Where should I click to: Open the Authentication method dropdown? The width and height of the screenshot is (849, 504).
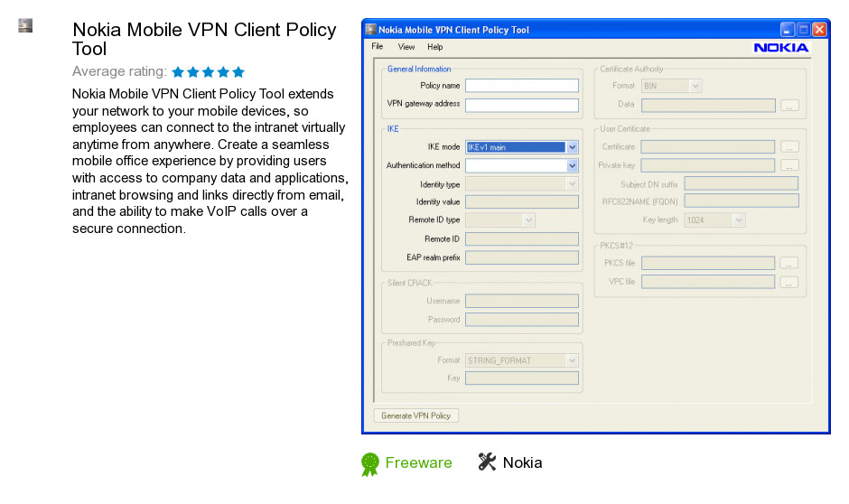pos(521,165)
